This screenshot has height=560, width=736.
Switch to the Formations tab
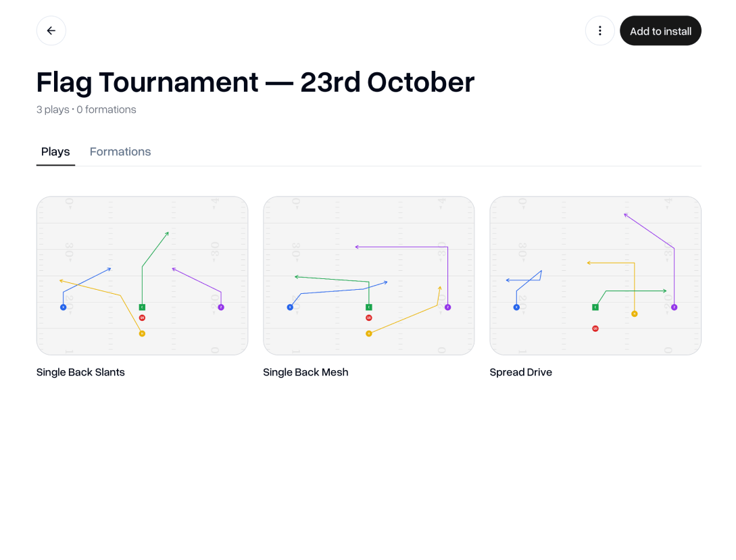120,152
